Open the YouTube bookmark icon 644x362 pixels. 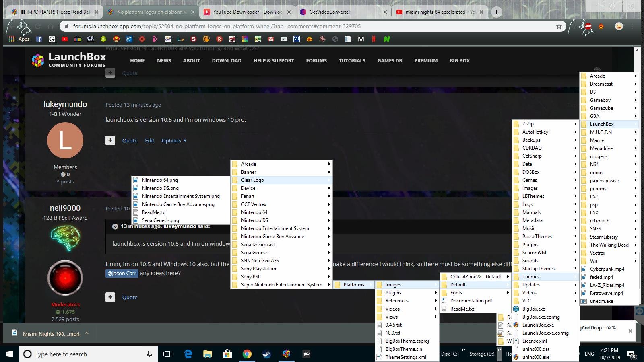(65, 39)
